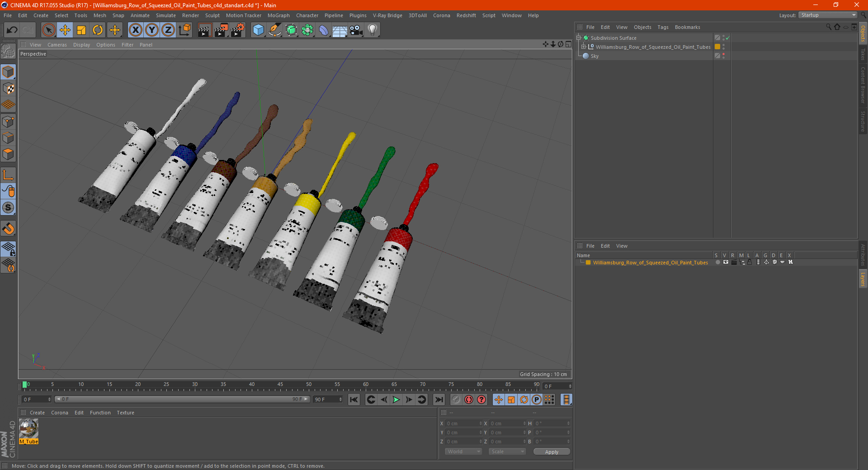Add a Cube primitive object

[x=258, y=30]
